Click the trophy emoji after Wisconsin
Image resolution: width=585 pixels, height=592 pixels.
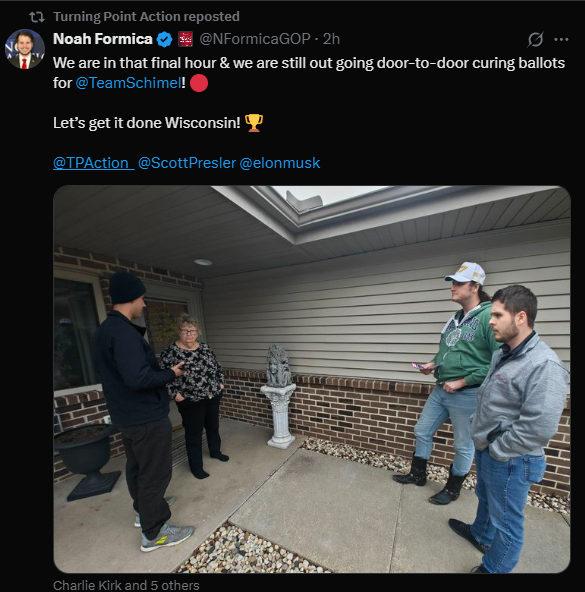pos(254,123)
